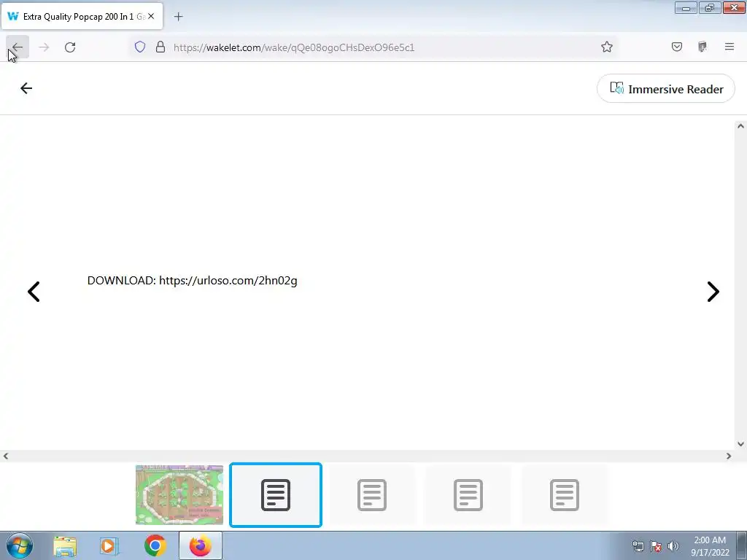Click the Firefox forward navigation arrow
The width and height of the screenshot is (747, 560).
44,47
